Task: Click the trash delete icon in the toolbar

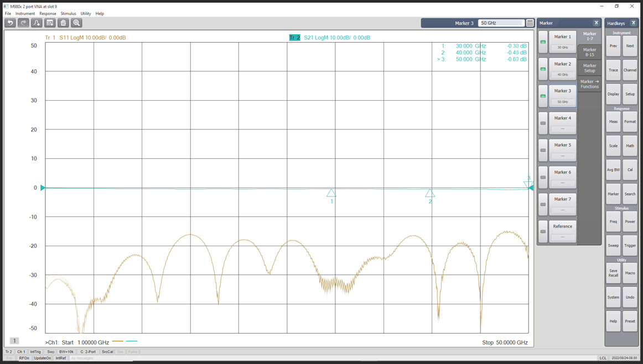Action: [63, 23]
